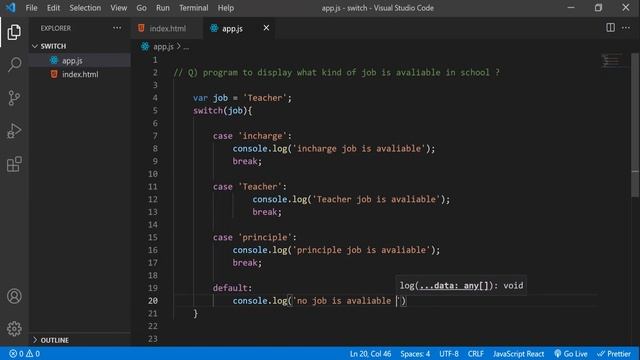The image size is (640, 360).
Task: Restore down the VS Code window
Action: (x=598, y=7)
